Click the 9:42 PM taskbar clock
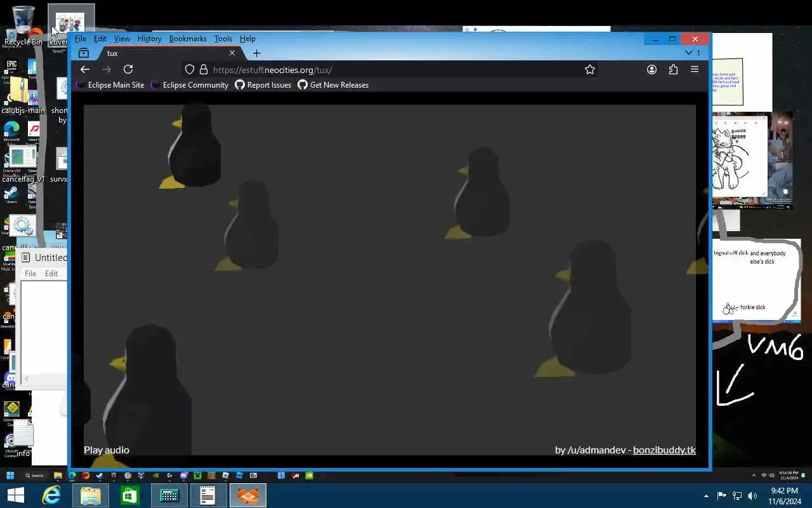812x508 pixels. click(x=785, y=496)
